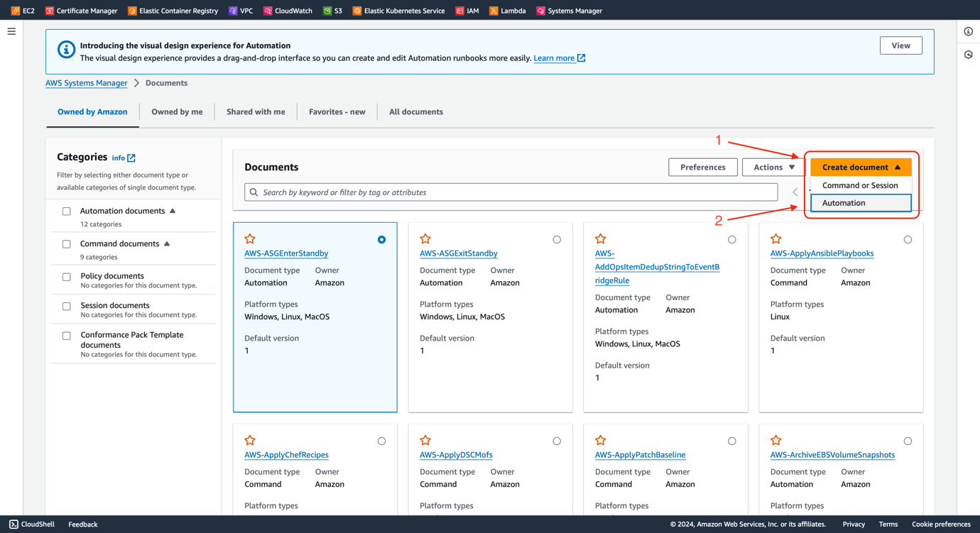Star the AWS-ApplyDSCMofs document
Screen dimensions: 980x533
coord(425,440)
